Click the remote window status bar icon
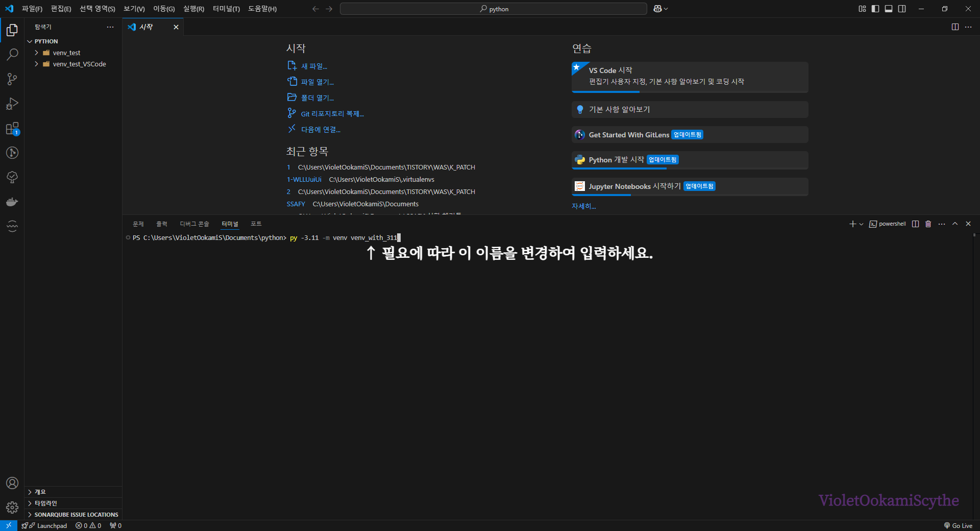980x531 pixels. (x=9, y=525)
